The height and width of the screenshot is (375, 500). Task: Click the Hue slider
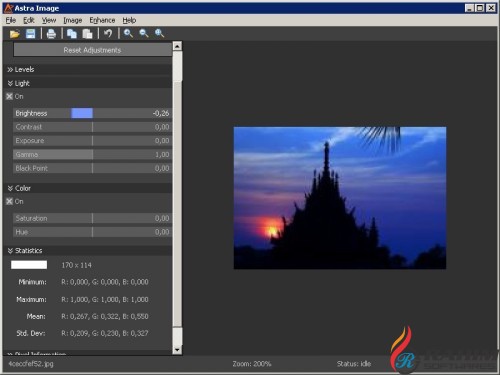[92, 232]
